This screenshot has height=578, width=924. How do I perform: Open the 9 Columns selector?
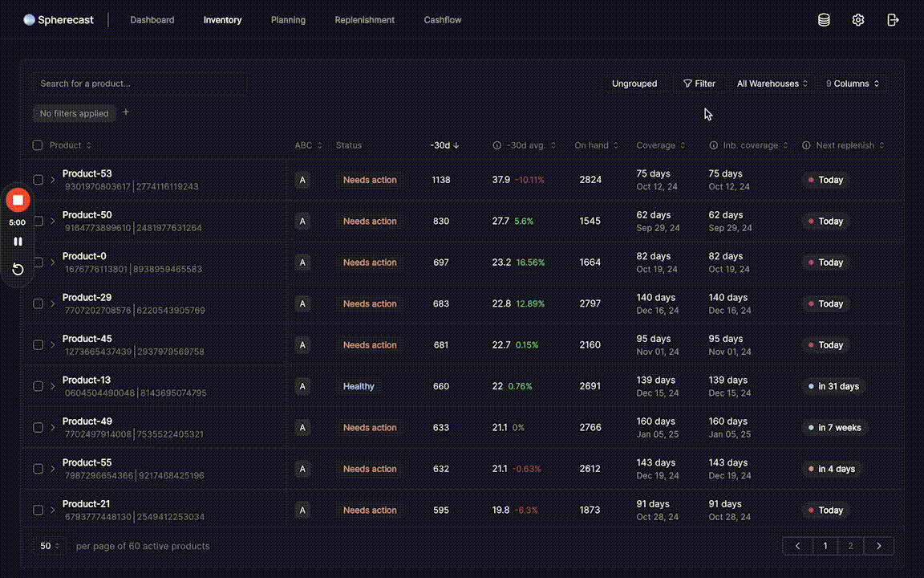(x=853, y=83)
